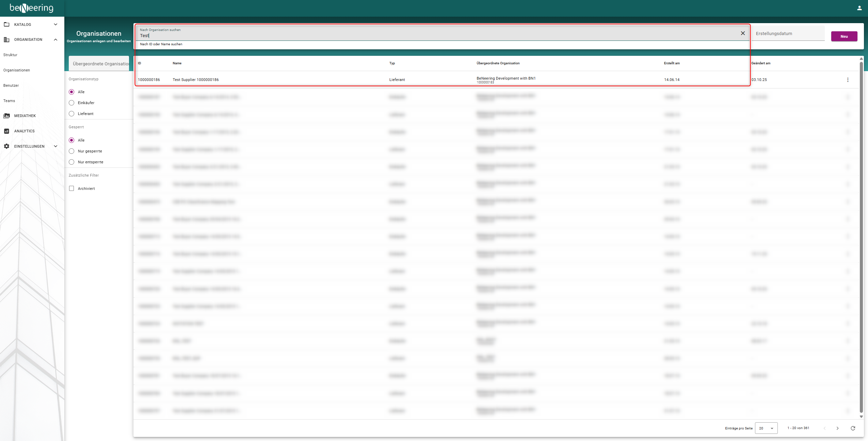Clear the organisation search field
Viewport: 868px width, 441px height.
743,33
